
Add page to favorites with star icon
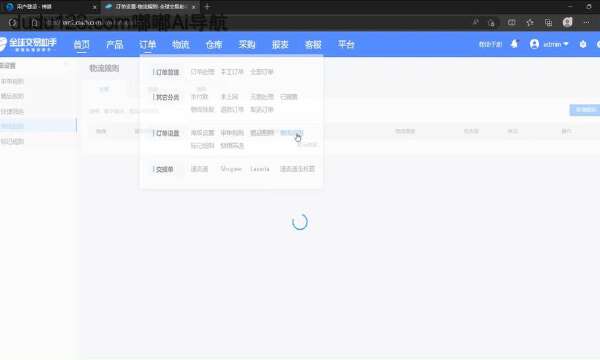[x=530, y=23]
